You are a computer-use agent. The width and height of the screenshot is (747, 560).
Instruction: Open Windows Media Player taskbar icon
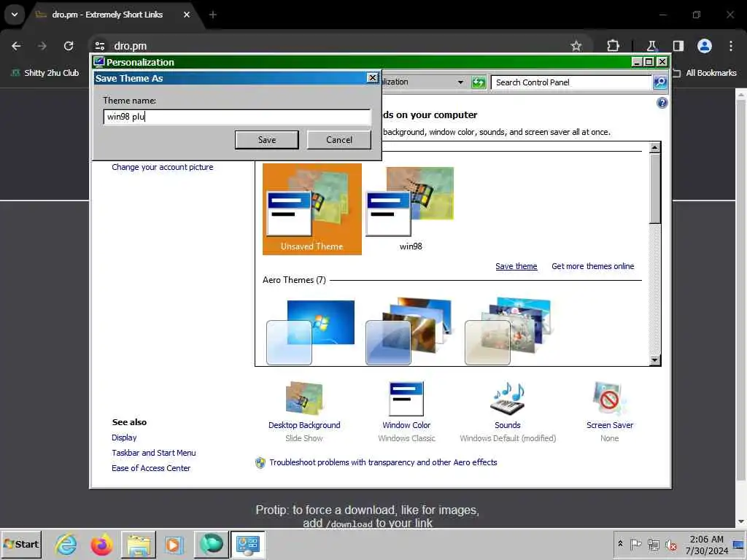[x=174, y=544]
